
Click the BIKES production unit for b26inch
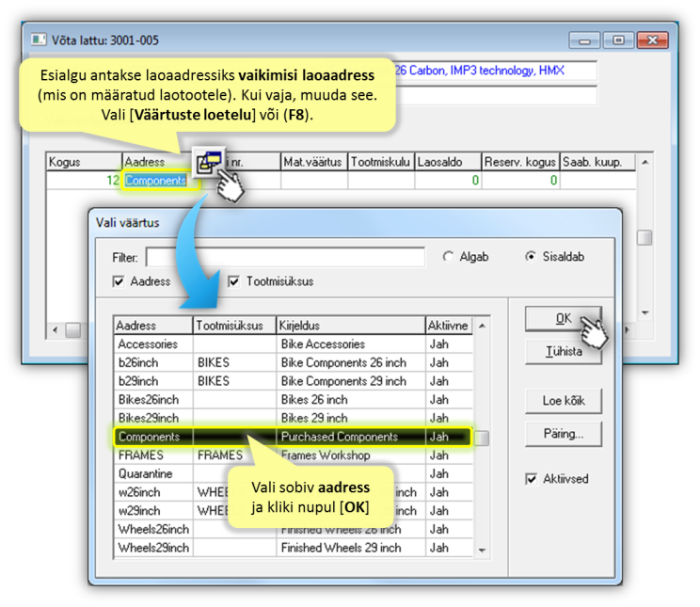pos(234,362)
